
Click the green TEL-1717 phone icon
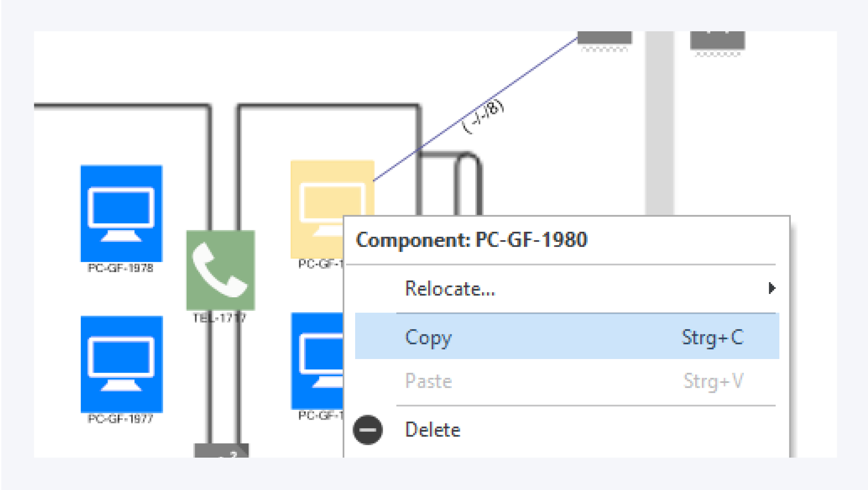[221, 270]
